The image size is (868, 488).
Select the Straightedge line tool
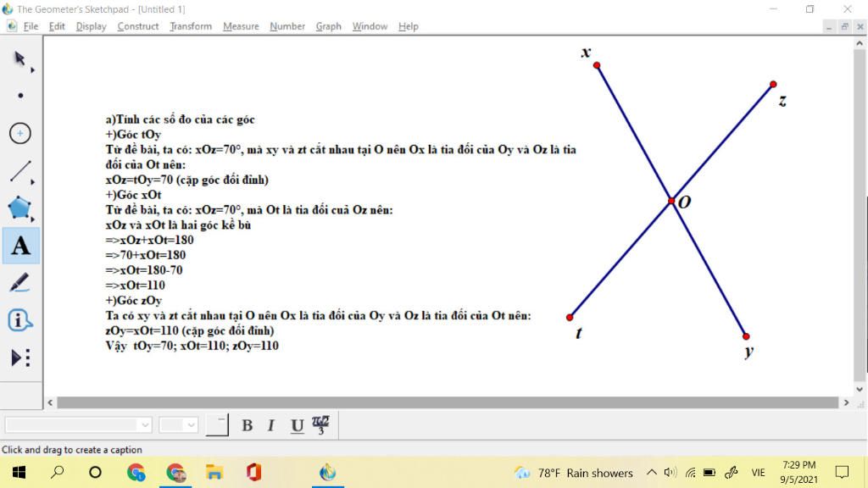(20, 171)
